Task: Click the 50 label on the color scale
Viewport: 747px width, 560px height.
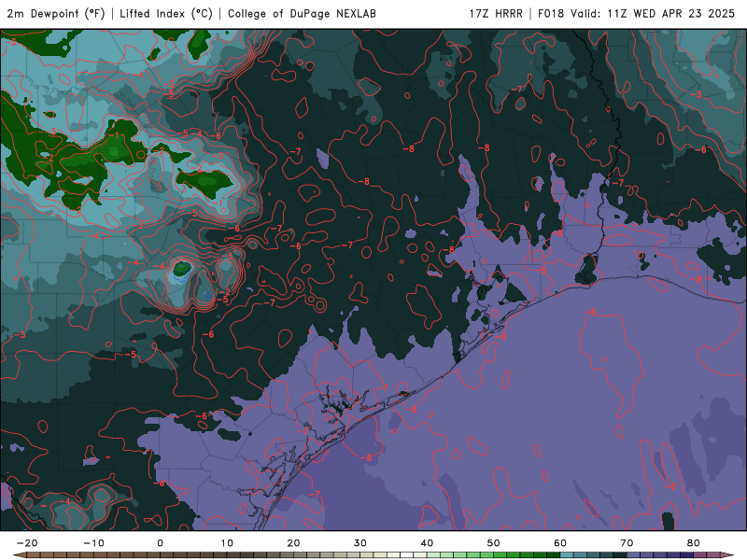Action: (494, 543)
